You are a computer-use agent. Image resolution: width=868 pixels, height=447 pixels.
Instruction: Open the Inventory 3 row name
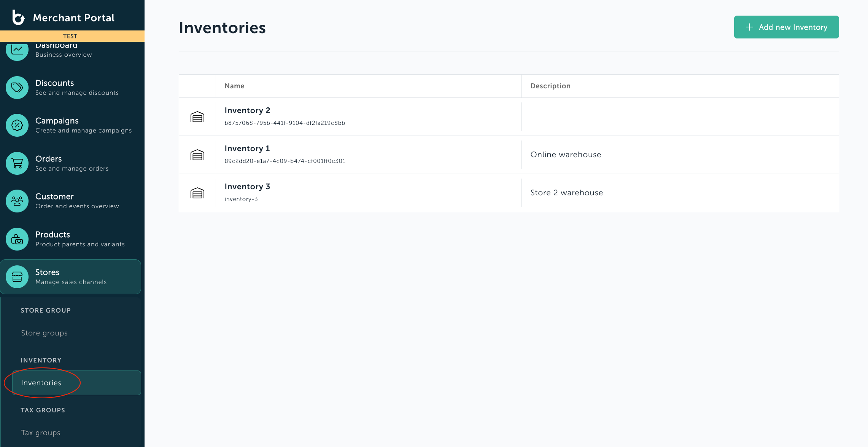[247, 187]
